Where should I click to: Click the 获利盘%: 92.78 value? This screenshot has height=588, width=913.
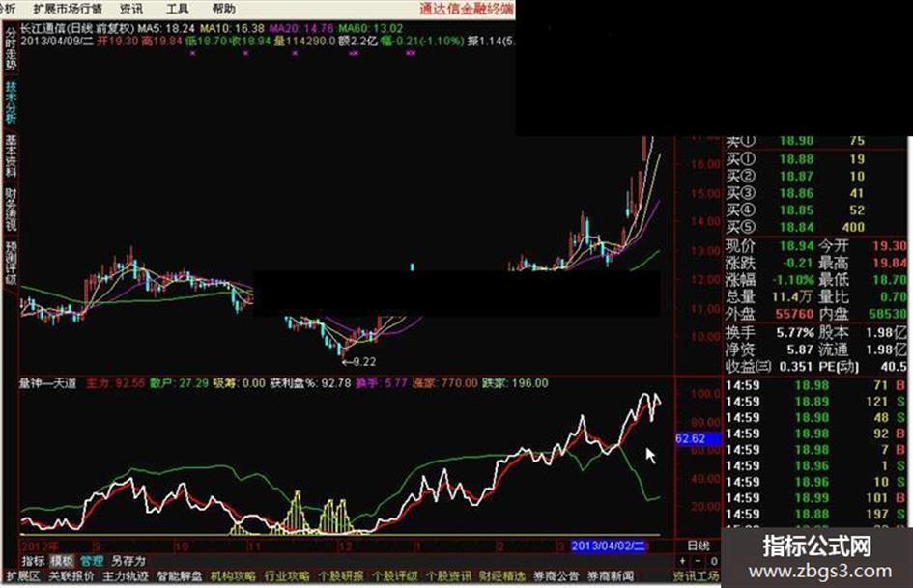(x=310, y=383)
